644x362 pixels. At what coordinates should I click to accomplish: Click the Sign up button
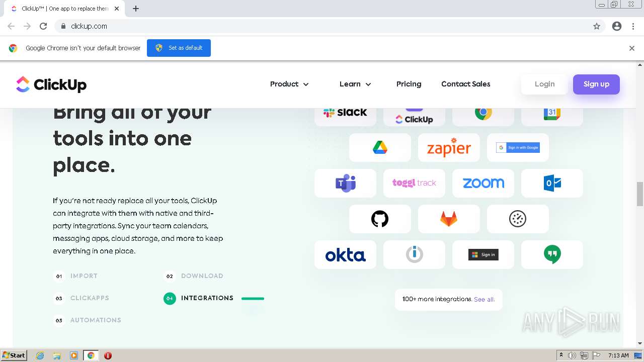(x=596, y=84)
